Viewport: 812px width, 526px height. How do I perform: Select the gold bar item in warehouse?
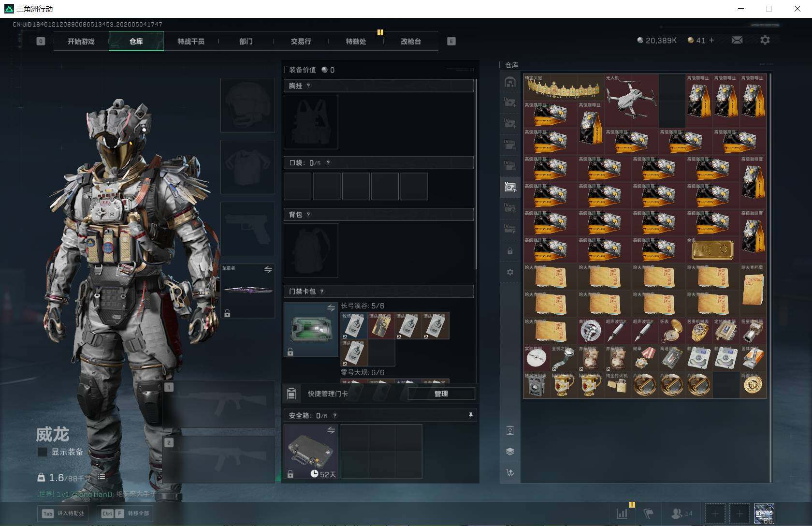tap(712, 250)
